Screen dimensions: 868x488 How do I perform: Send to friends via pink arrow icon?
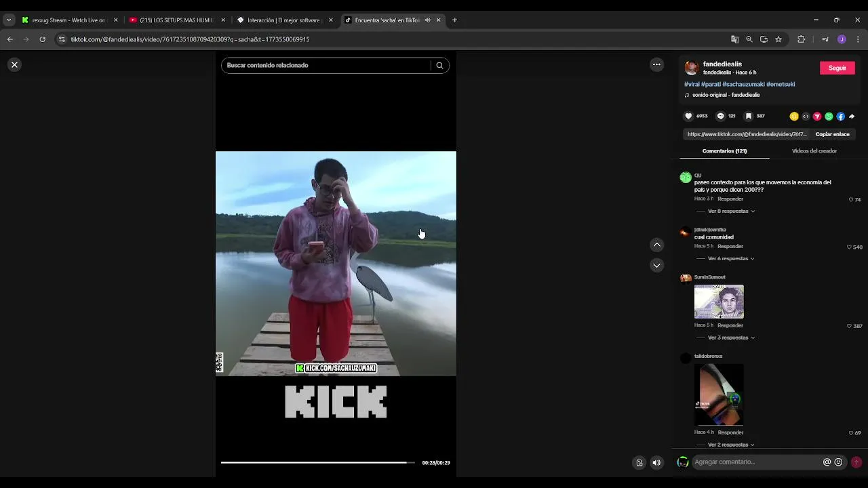point(817,117)
